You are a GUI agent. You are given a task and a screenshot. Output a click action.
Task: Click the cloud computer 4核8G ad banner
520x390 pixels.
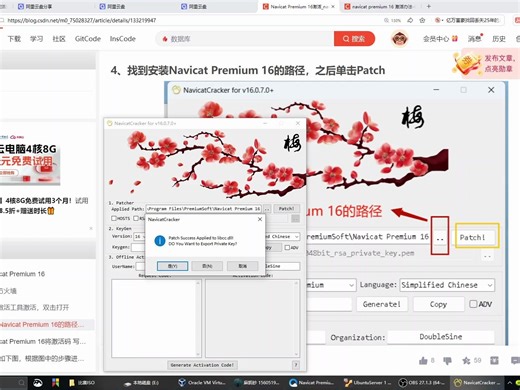(x=29, y=160)
